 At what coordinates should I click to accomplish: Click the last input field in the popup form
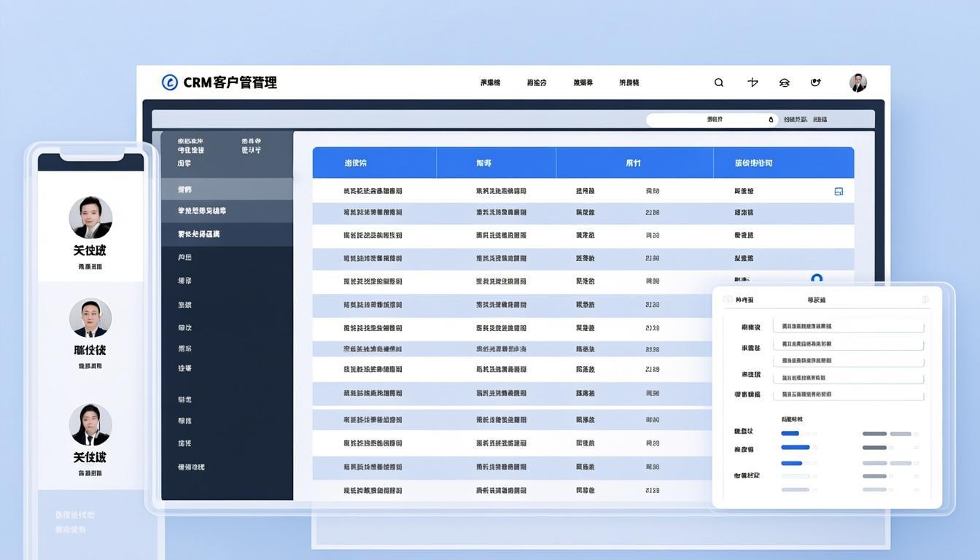[x=849, y=394]
